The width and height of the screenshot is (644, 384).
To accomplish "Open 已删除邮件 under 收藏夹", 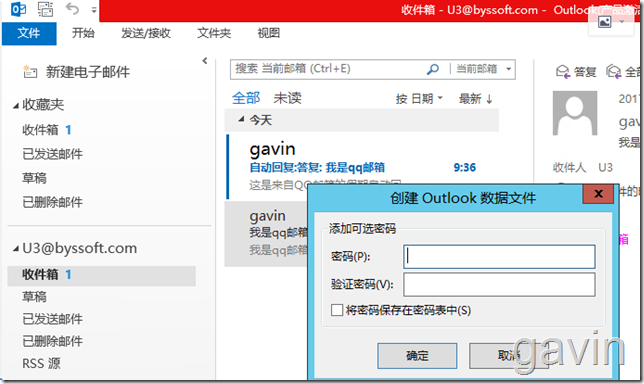I will (53, 202).
